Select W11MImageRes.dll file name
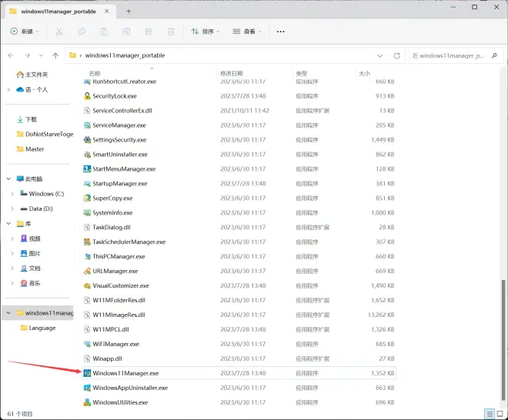508x420 pixels. point(119,315)
